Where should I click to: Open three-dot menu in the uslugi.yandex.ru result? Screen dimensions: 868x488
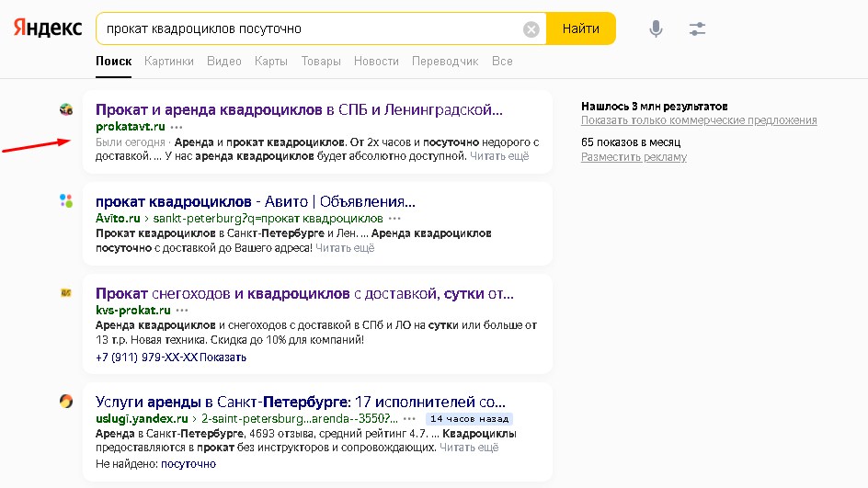coord(410,419)
